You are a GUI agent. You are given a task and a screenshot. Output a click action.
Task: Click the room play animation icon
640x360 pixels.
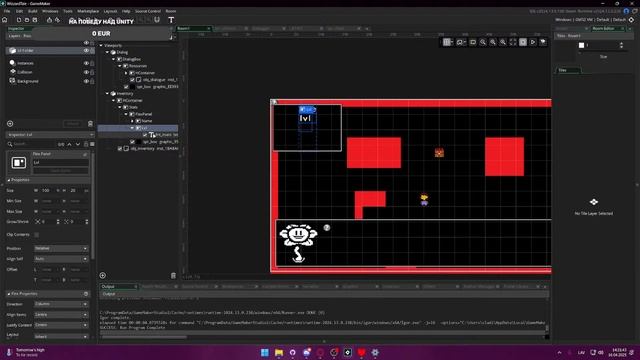(x=533, y=42)
